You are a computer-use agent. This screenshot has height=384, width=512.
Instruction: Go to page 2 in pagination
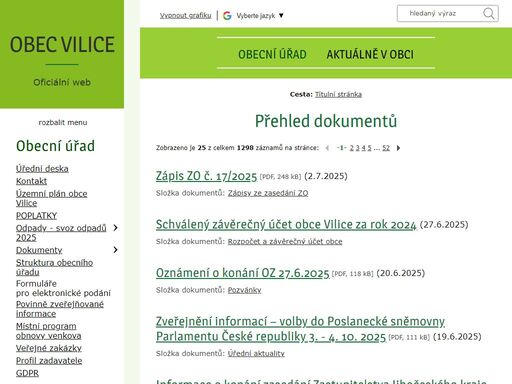point(351,148)
